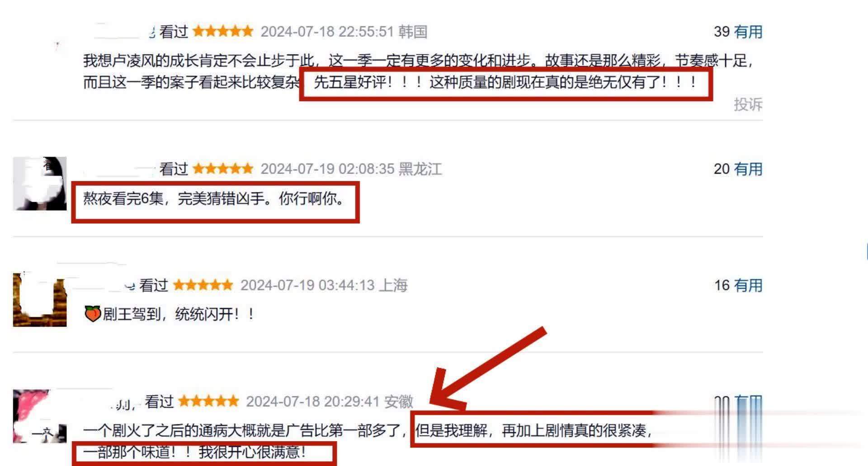Open the avatar of the 安徽 reviewer
The height and width of the screenshot is (466, 868).
click(x=40, y=416)
